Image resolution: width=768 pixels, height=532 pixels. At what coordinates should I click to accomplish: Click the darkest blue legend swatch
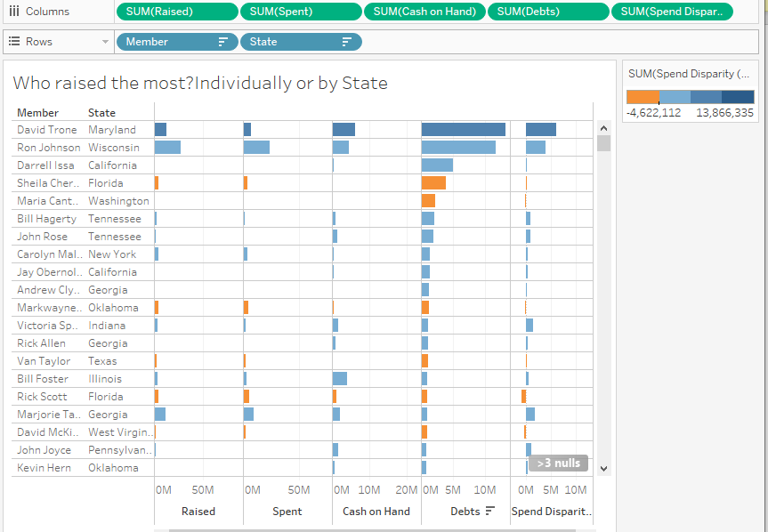tap(738, 97)
